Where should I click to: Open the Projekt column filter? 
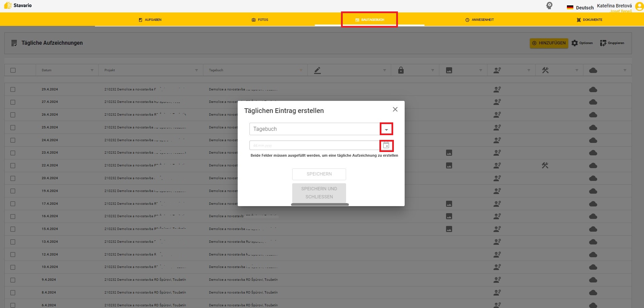(196, 70)
